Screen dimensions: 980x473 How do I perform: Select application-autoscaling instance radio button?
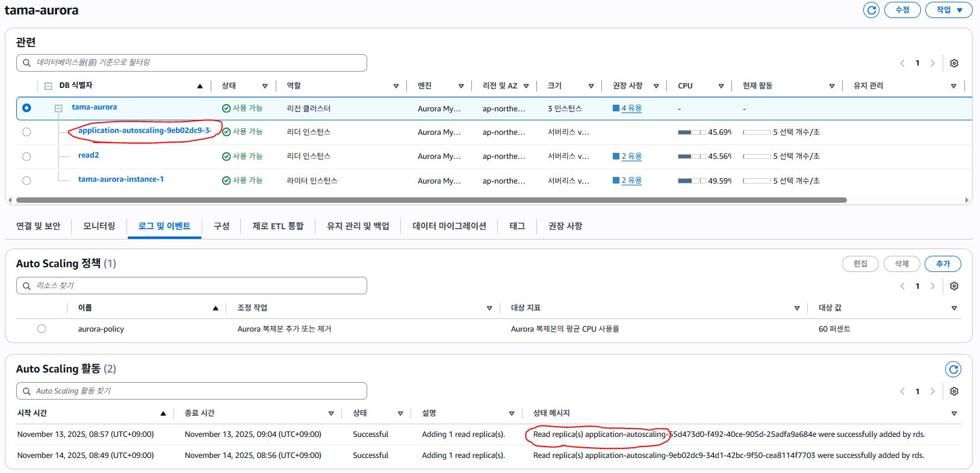(x=26, y=132)
